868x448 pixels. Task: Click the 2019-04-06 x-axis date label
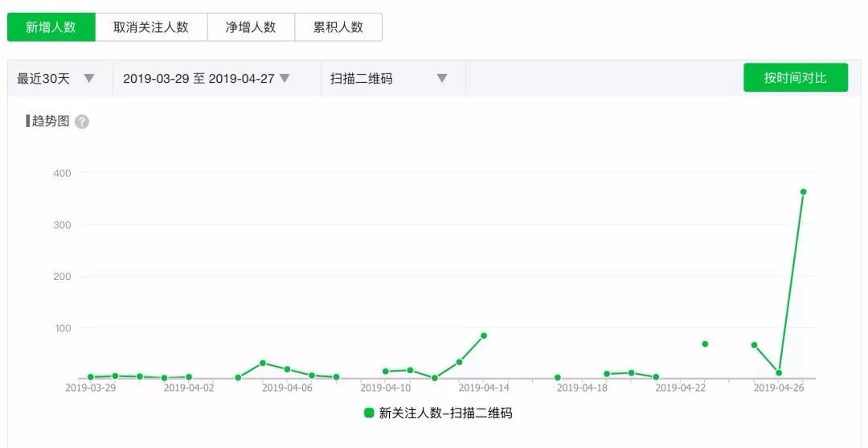point(287,388)
